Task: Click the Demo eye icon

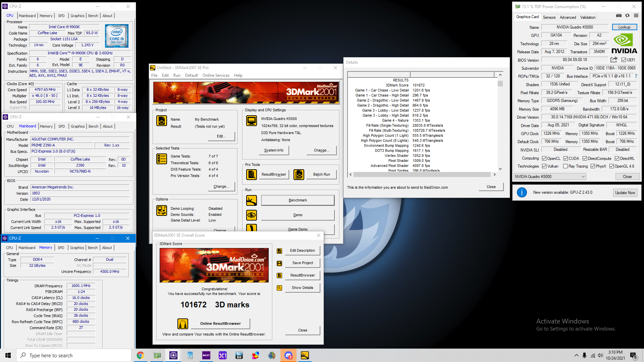Action: 252,215
